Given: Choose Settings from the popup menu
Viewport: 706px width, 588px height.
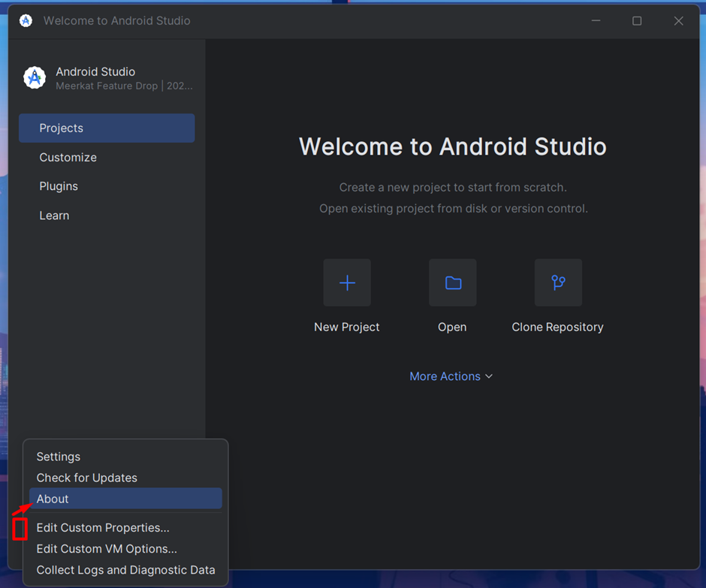Looking at the screenshot, I should [x=125, y=457].
